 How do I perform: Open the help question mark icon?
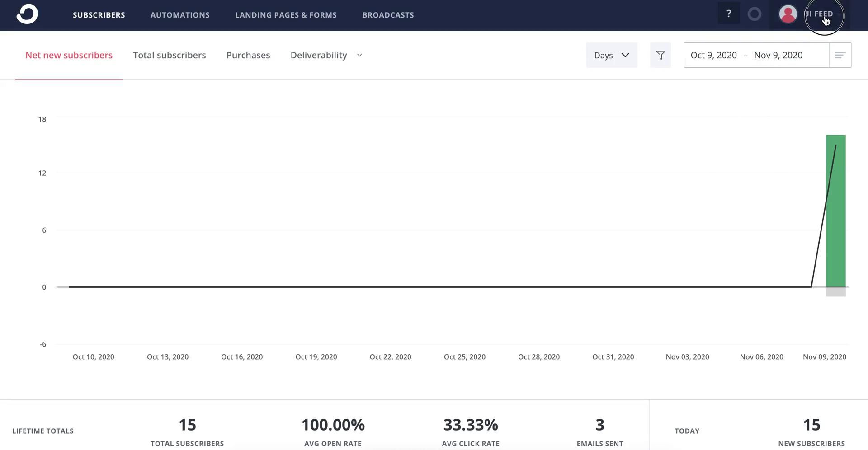(728, 14)
